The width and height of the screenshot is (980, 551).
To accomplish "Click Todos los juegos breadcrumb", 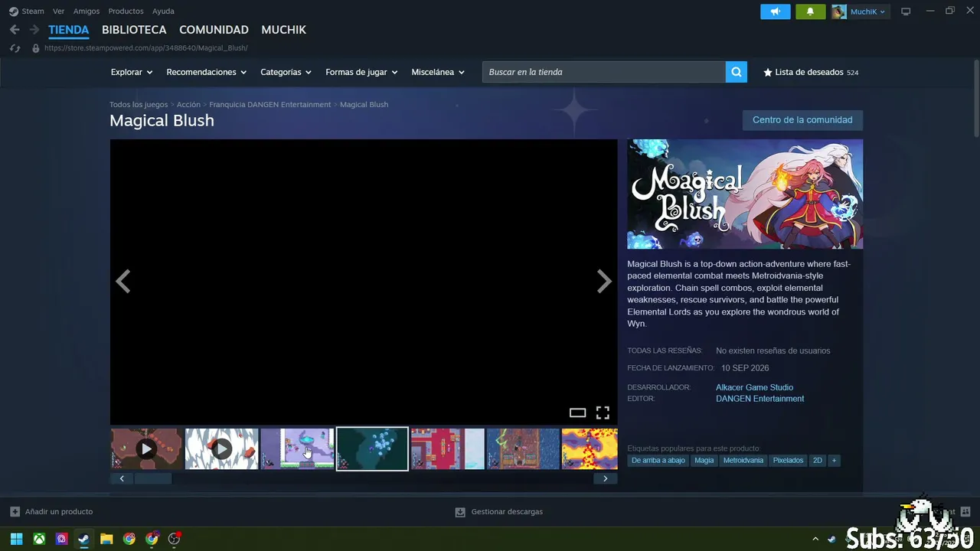I will (x=139, y=104).
